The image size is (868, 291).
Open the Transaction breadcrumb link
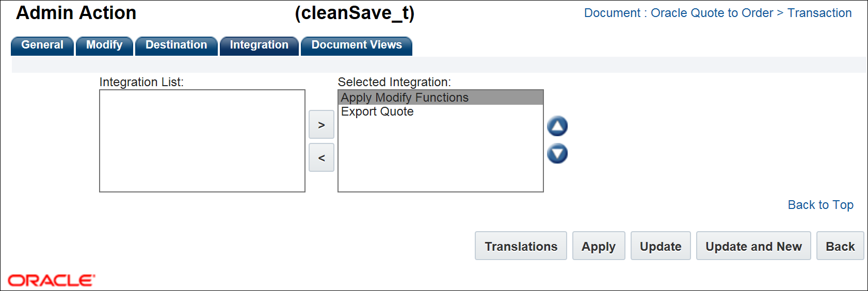point(819,13)
